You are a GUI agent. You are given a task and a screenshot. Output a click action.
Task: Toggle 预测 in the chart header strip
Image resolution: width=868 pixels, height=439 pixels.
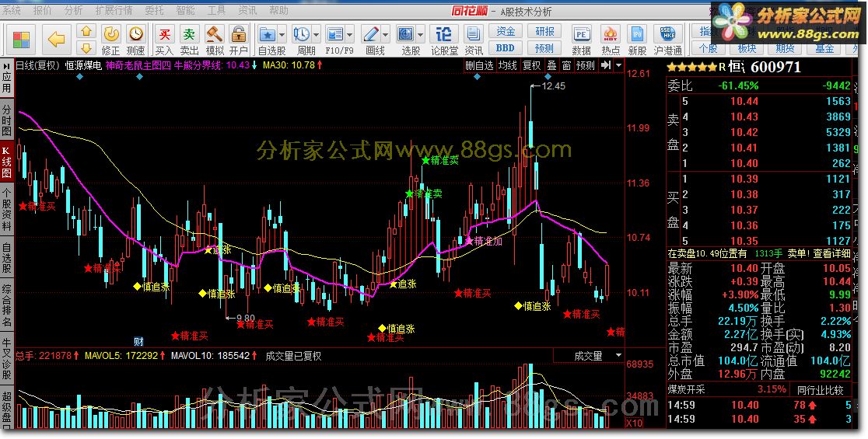tap(586, 66)
